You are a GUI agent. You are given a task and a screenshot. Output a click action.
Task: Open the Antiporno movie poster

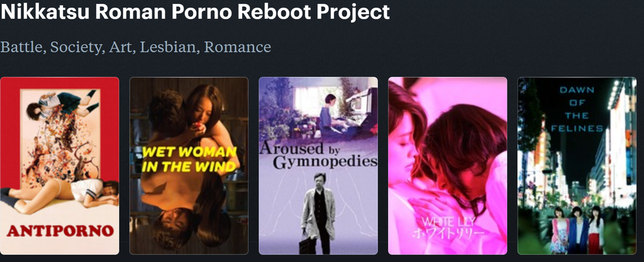pyautogui.click(x=60, y=166)
